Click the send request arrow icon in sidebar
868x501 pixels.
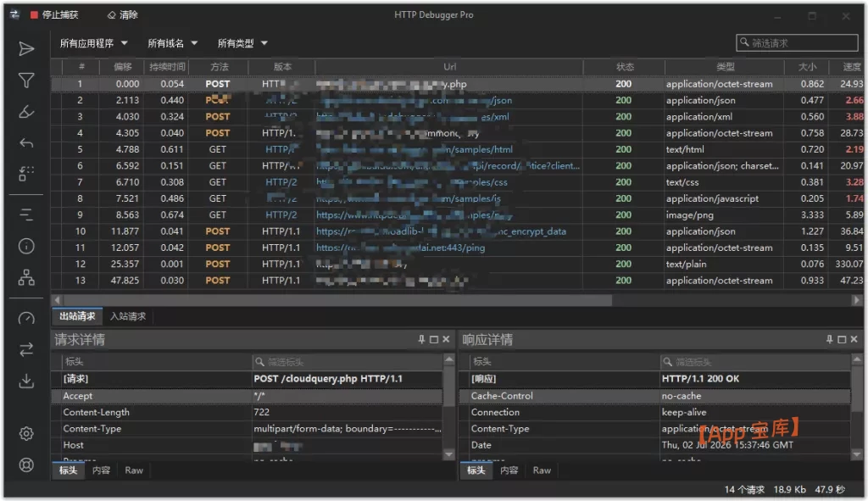[x=26, y=48]
